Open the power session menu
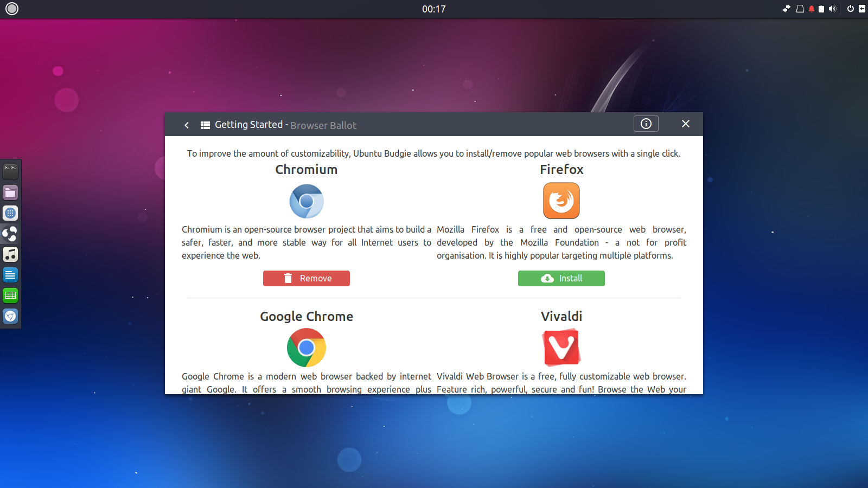 click(851, 9)
